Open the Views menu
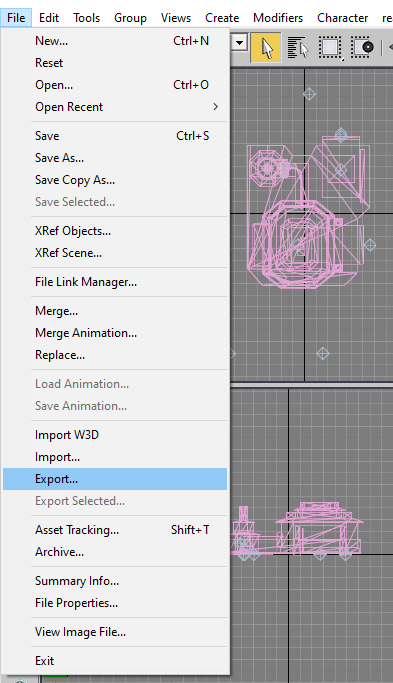 (176, 18)
